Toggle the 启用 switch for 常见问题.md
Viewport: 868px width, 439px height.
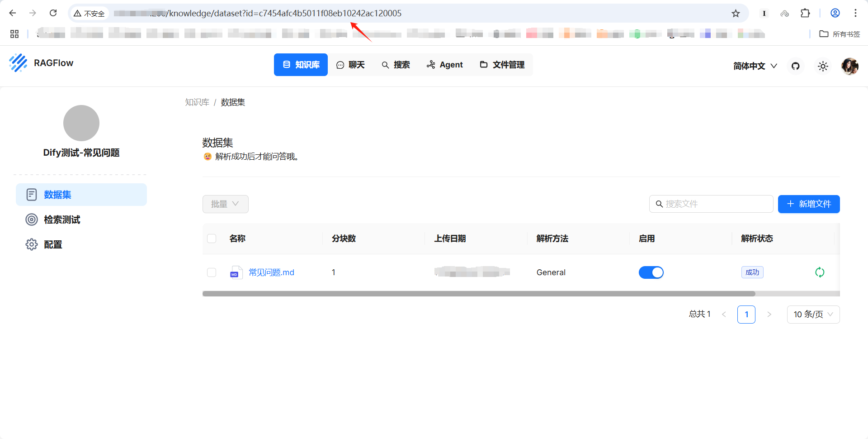pos(651,272)
